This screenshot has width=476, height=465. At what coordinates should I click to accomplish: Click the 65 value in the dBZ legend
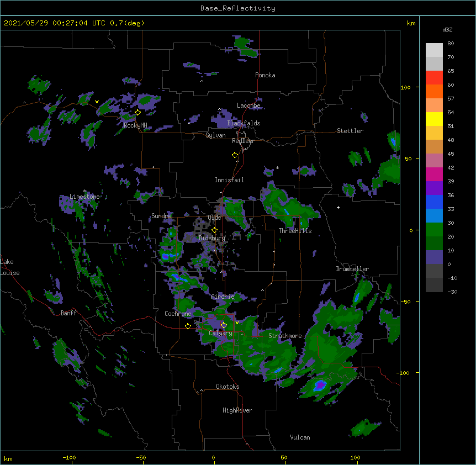tap(451, 71)
